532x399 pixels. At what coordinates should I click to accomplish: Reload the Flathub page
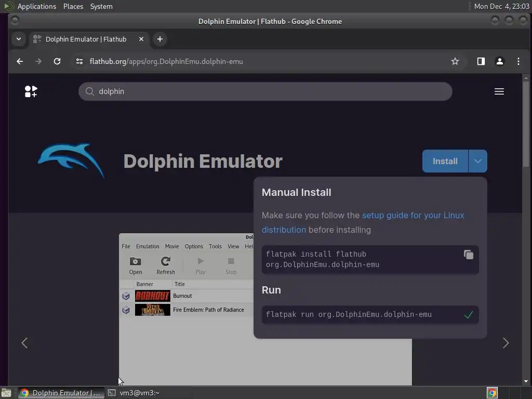pyautogui.click(x=57, y=61)
